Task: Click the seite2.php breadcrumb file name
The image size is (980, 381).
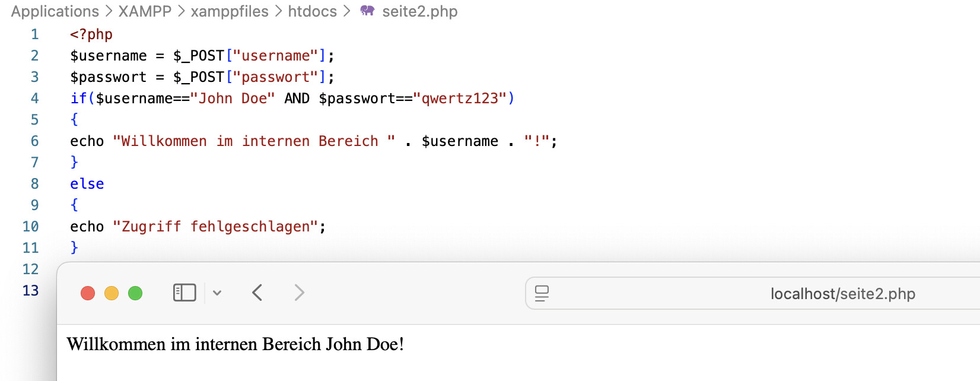Action: [x=419, y=11]
